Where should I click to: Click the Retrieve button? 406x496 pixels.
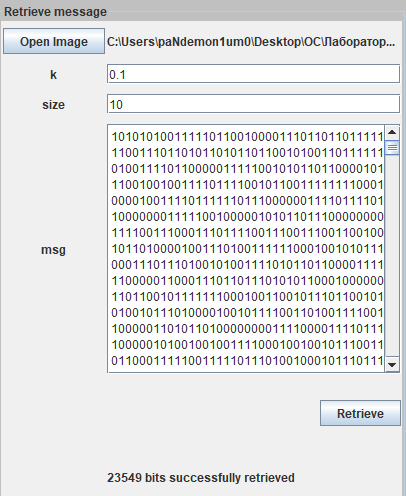(x=360, y=413)
